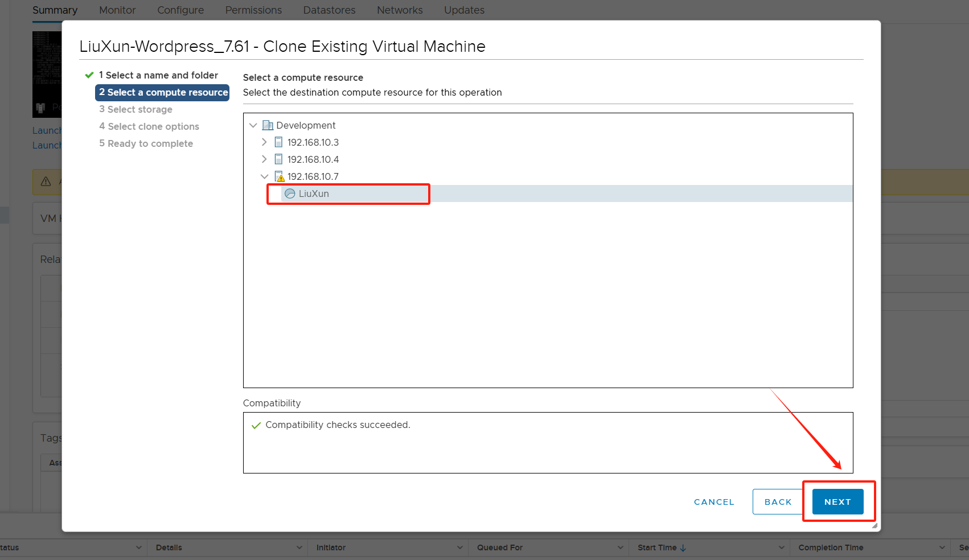Open the Initiator column filter dropdown
Viewport: 969px width, 560px height.
460,547
